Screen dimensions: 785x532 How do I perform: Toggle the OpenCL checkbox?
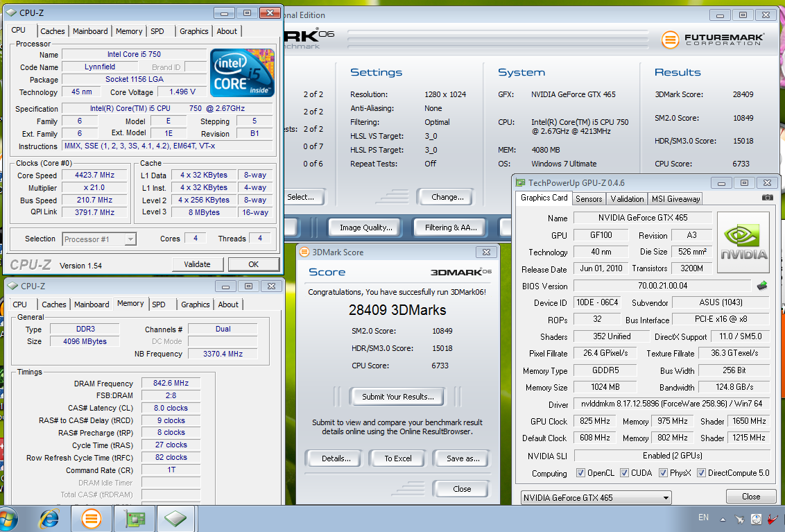[580, 473]
